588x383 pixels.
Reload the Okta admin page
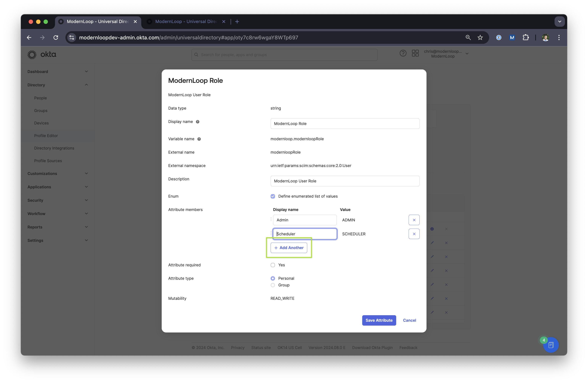(56, 38)
